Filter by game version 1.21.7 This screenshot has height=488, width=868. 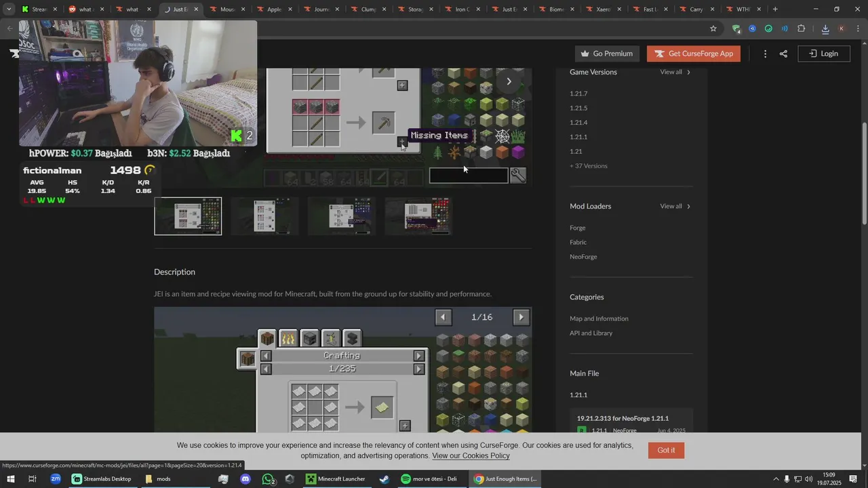[578, 94]
